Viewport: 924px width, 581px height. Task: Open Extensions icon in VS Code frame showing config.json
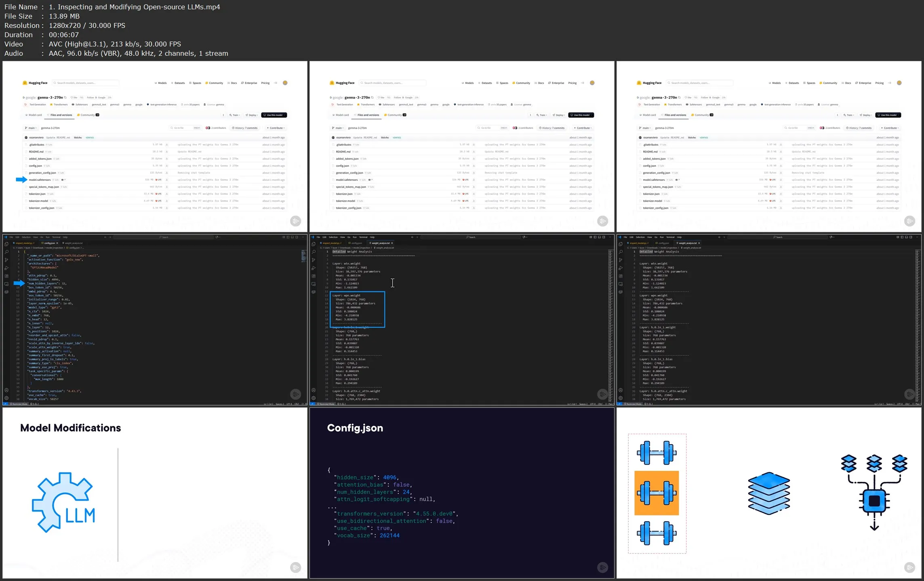pyautogui.click(x=6, y=276)
